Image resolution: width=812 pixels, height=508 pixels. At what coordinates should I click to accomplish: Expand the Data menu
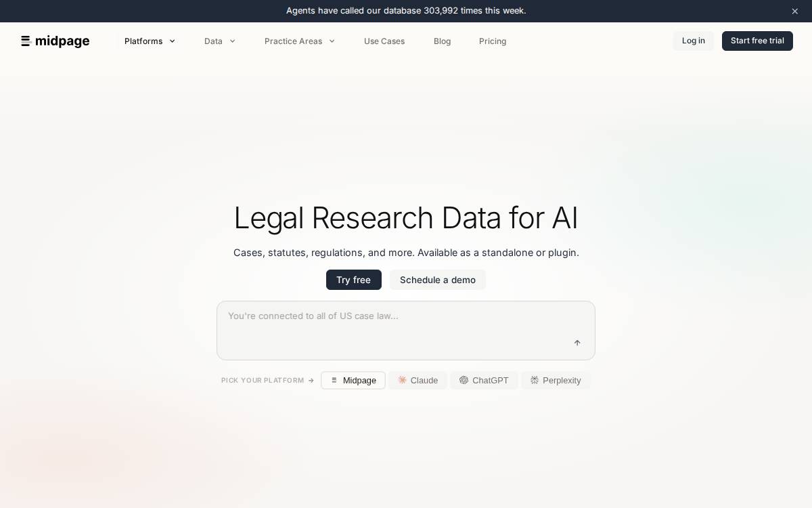click(220, 41)
